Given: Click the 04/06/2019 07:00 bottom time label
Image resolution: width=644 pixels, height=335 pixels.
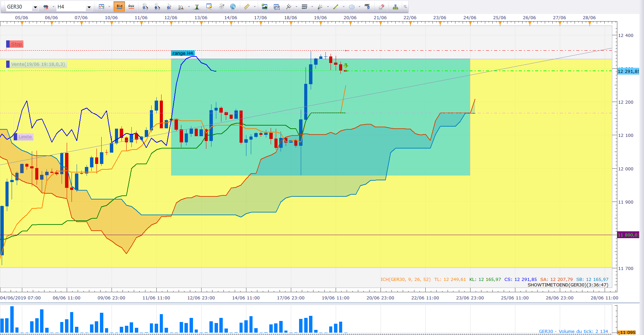Looking at the screenshot, I should coord(21,298).
